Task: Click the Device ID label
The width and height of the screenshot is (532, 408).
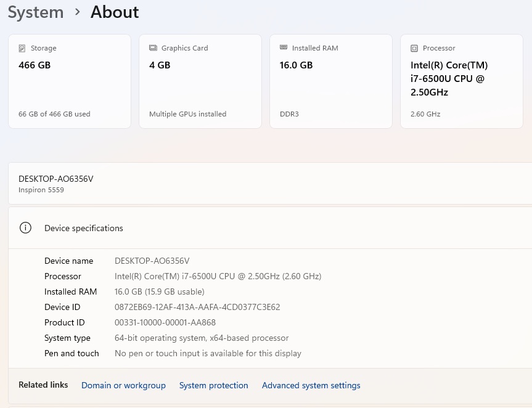Action: 62,307
